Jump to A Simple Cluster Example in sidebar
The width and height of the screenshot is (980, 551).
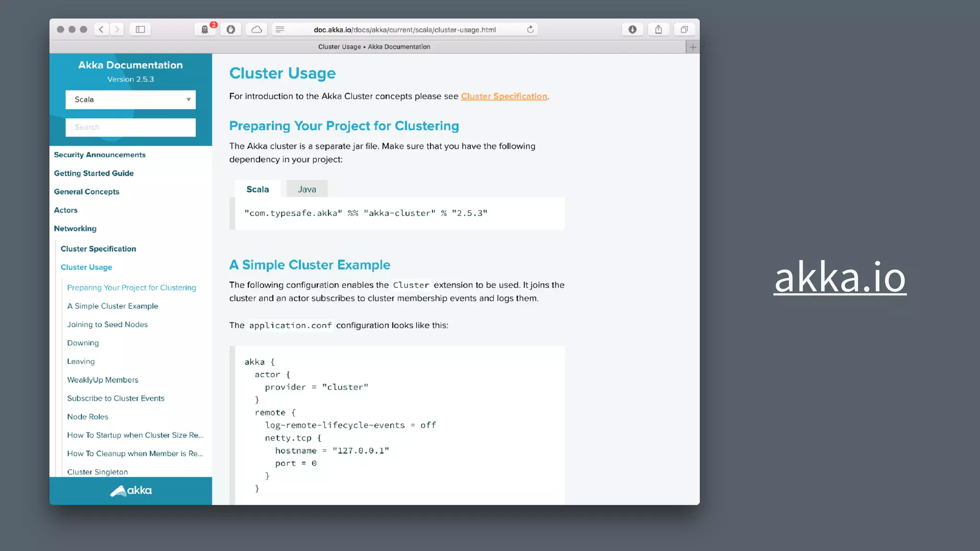coord(112,306)
